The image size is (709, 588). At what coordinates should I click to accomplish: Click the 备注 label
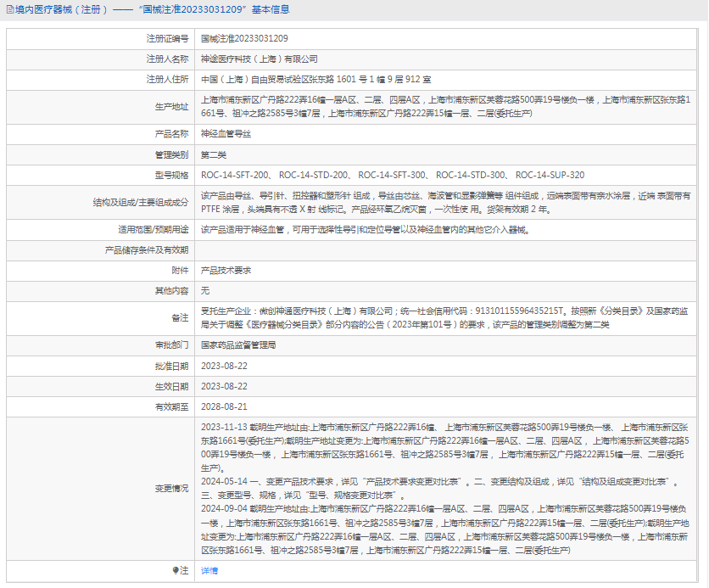click(x=180, y=318)
